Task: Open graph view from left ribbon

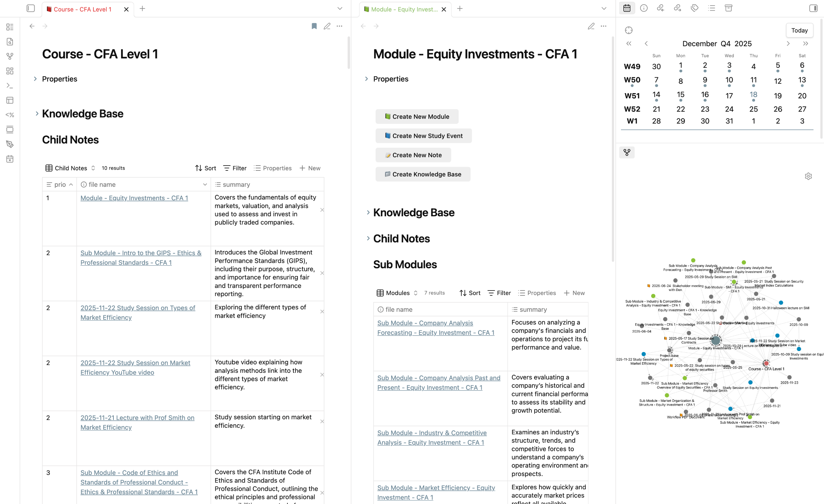Action: click(x=10, y=56)
